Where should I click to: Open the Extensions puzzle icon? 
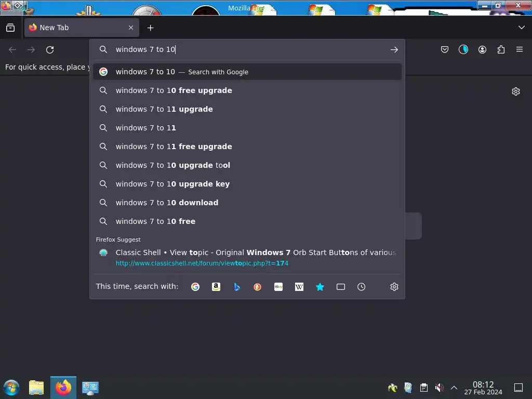(x=501, y=50)
